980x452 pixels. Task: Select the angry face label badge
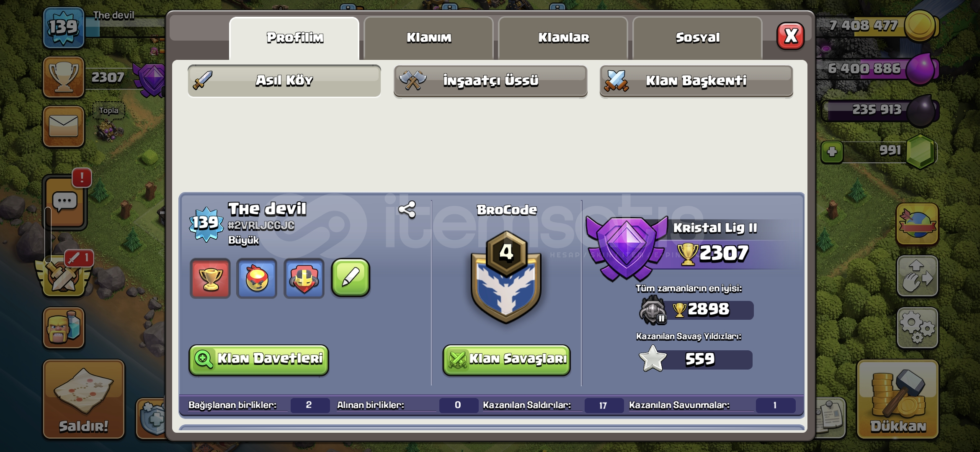[257, 278]
